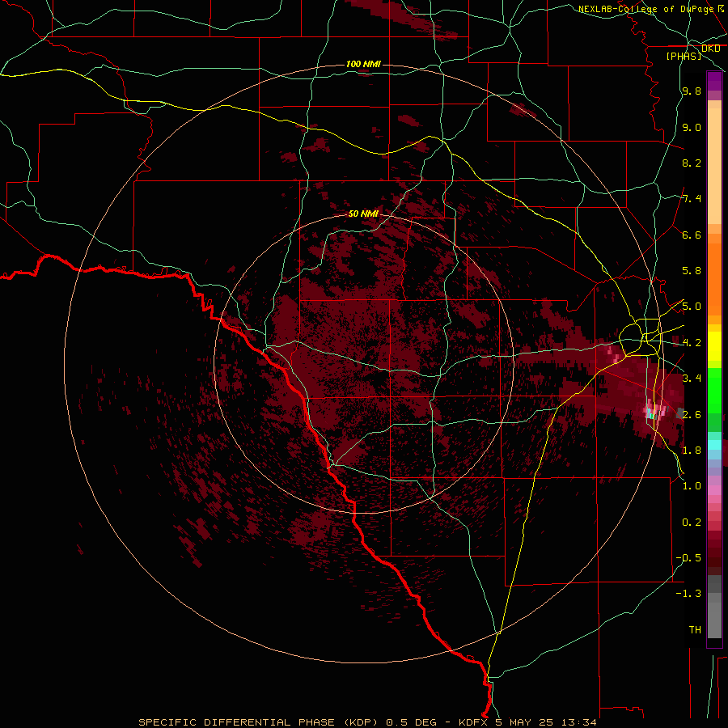Click the "SPECIFIC DIFFERENTIAL PHASE (KDP)" caption text
Image resolution: width=728 pixels, height=728 pixels.
pos(260,722)
